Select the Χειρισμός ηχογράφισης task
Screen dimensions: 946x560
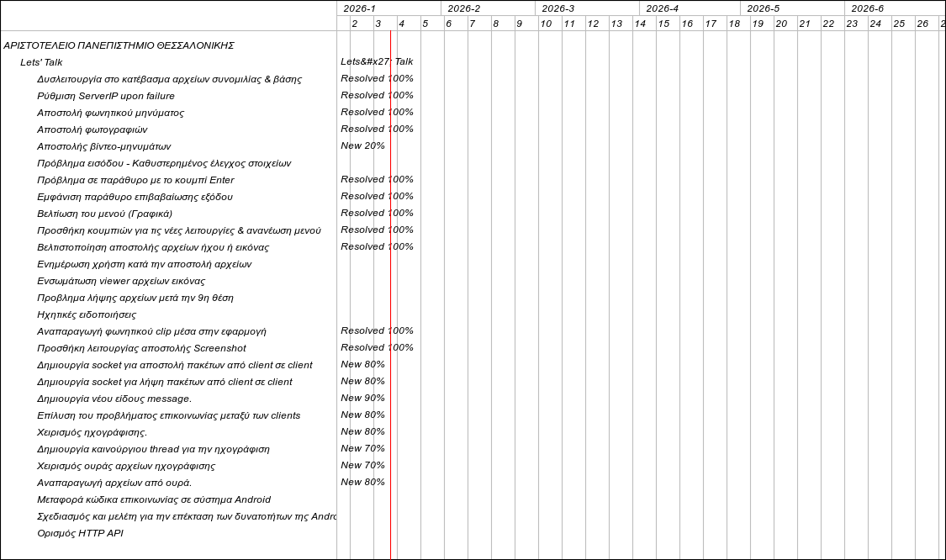(92, 432)
